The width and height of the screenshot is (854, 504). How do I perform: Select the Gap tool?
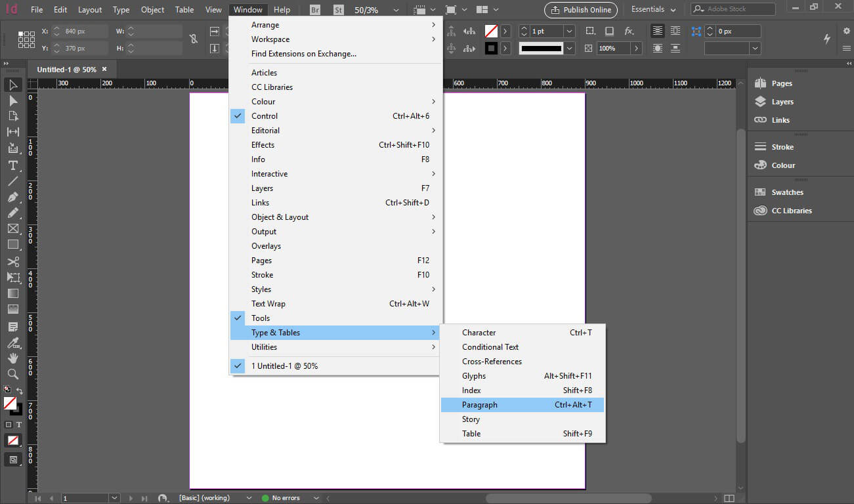[x=13, y=132]
